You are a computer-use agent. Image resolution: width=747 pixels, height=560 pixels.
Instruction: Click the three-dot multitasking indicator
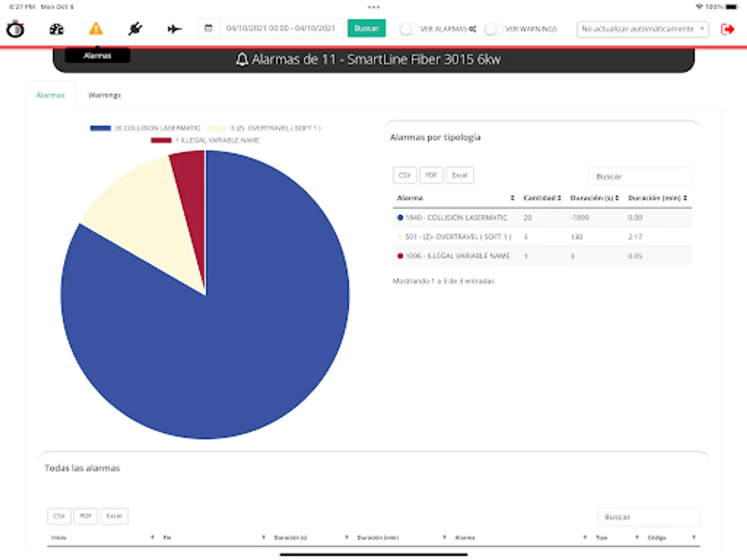[374, 6]
